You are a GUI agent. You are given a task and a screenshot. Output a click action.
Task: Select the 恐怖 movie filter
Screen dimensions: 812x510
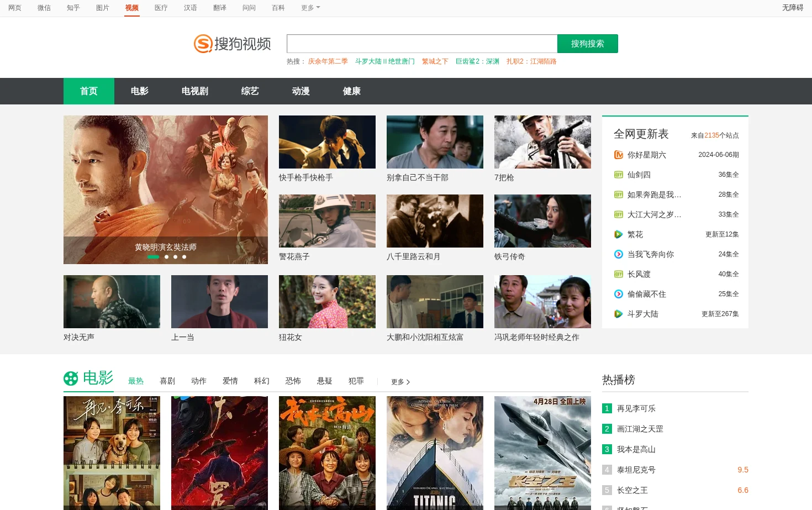click(x=293, y=381)
